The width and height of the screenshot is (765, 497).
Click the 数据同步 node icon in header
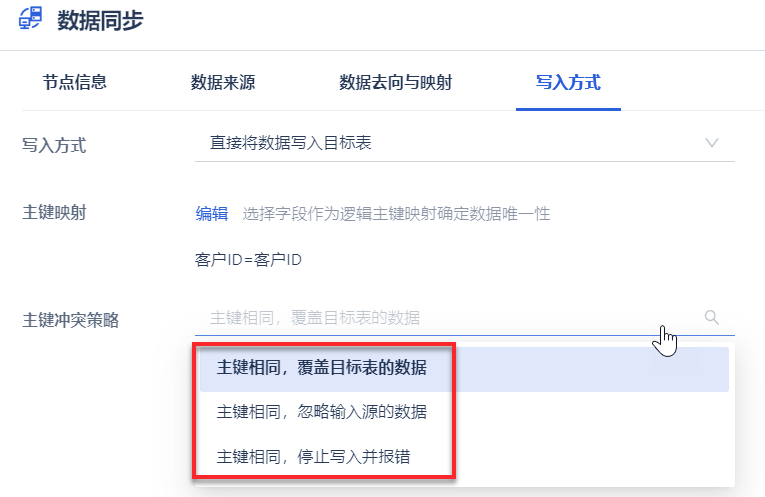click(30, 19)
